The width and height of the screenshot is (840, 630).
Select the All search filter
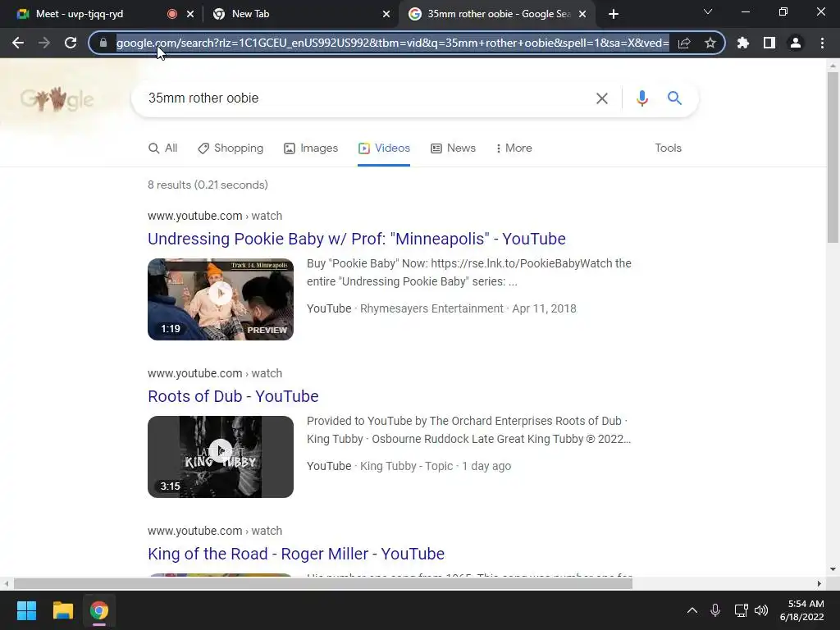[x=163, y=148]
